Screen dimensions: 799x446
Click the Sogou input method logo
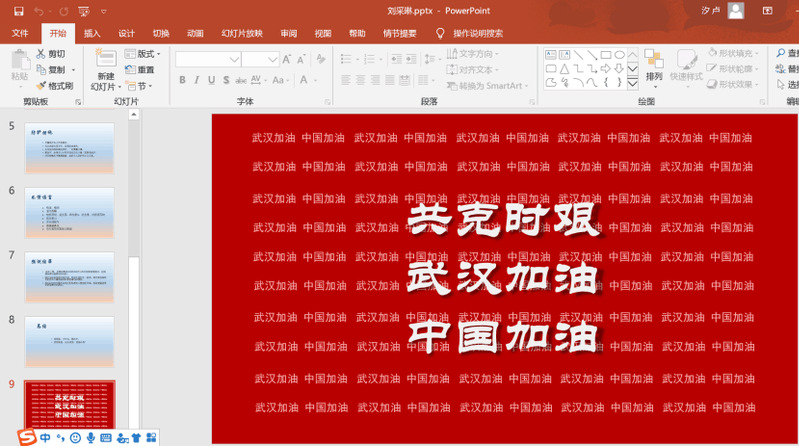pyautogui.click(x=28, y=437)
